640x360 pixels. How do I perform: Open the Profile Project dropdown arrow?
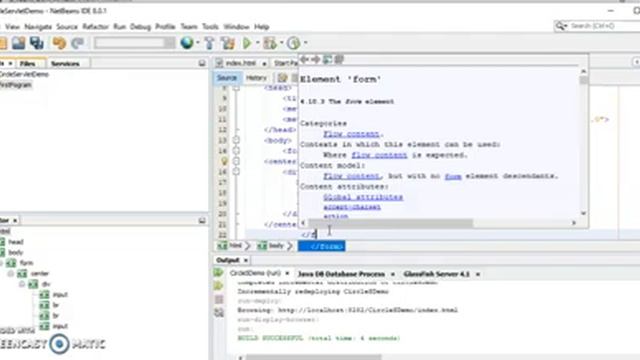305,42
